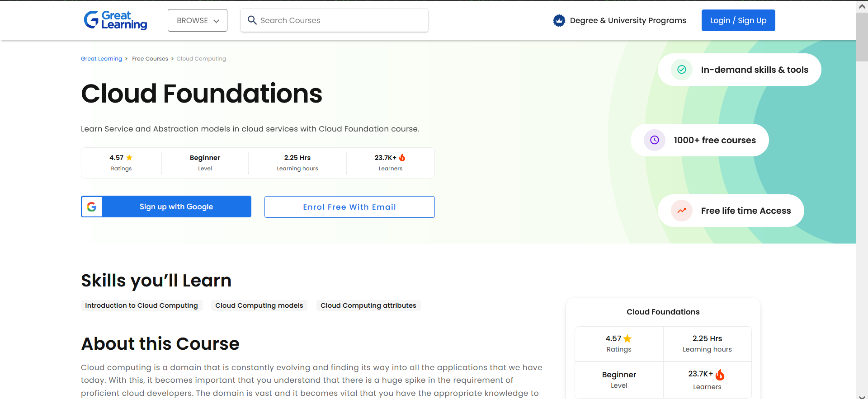The height and width of the screenshot is (399, 868).
Task: Click Introduction to Cloud Computing skill tag
Action: pyautogui.click(x=142, y=305)
